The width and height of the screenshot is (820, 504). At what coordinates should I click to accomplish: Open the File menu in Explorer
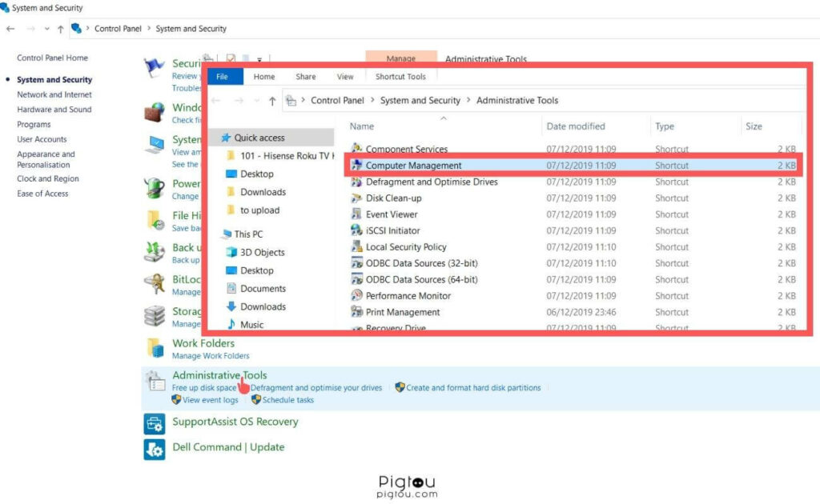point(223,77)
